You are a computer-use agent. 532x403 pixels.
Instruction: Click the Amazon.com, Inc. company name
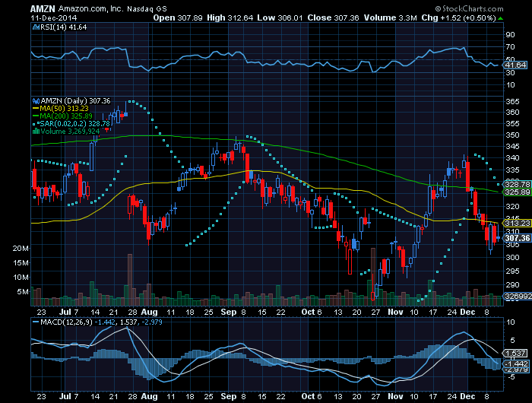coord(91,9)
